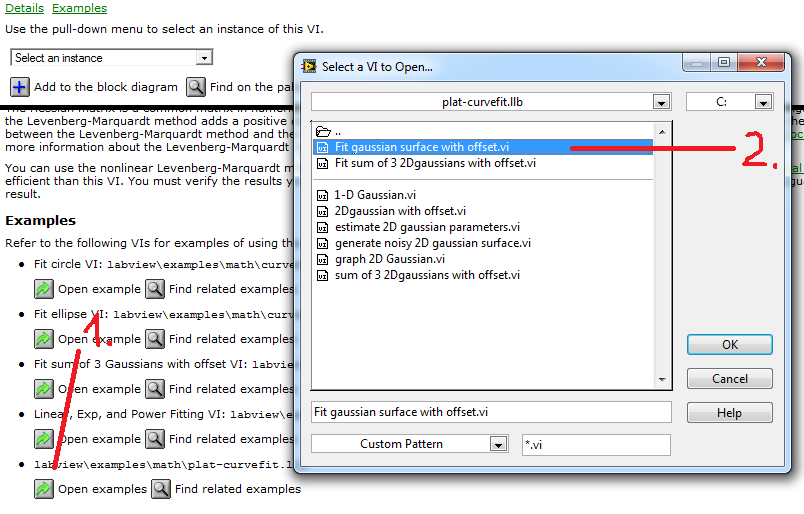Click Find related examples icon under Fit sum of 3 Gaussians
804x514 pixels.
pyautogui.click(x=155, y=389)
